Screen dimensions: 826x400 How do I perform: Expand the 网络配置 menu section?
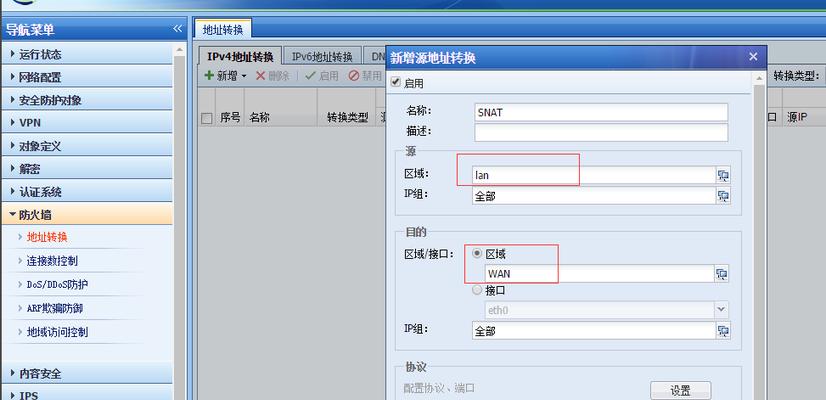click(x=87, y=77)
